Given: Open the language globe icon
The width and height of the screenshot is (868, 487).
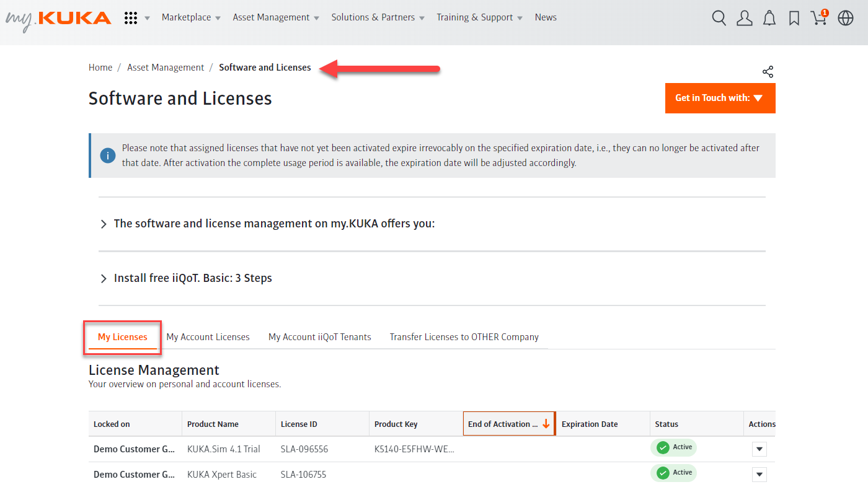Looking at the screenshot, I should click(846, 18).
